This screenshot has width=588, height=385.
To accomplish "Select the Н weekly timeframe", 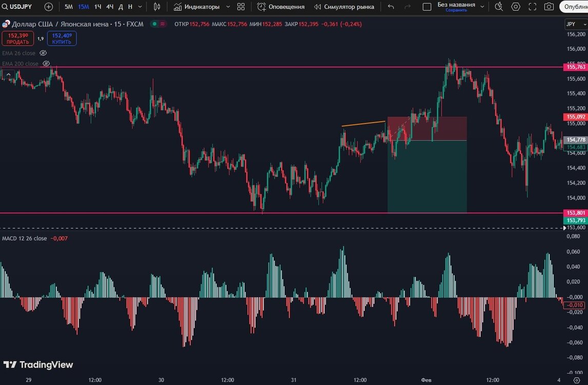I will pyautogui.click(x=130, y=7).
